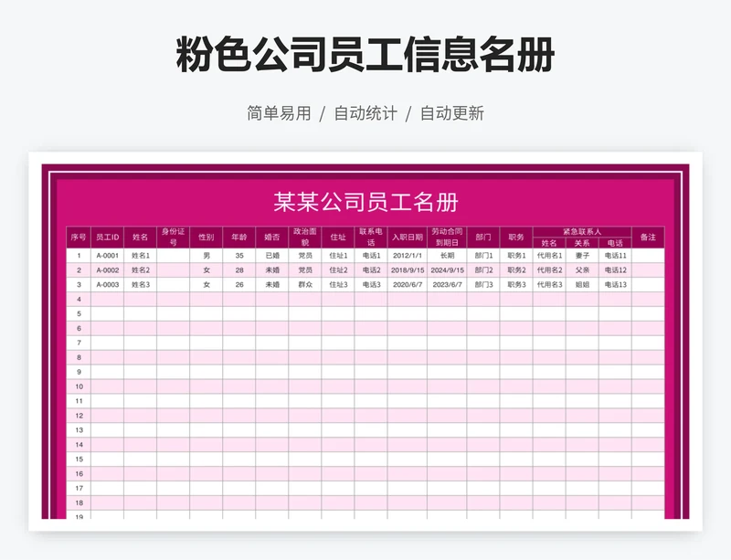The height and width of the screenshot is (560, 731).
Task: Click the 代用名2 emergency contact cell
Action: pos(549,270)
